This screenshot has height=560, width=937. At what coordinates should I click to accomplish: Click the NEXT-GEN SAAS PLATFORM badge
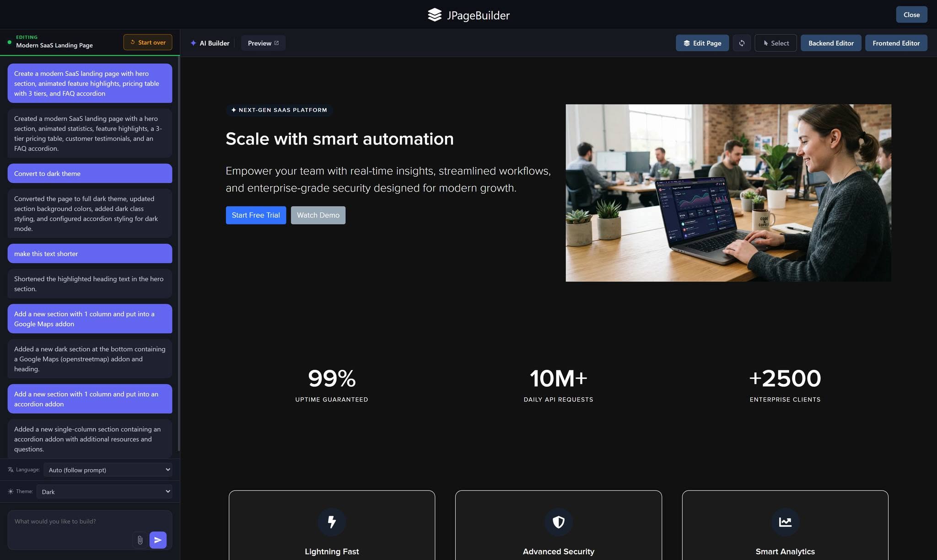(x=279, y=110)
